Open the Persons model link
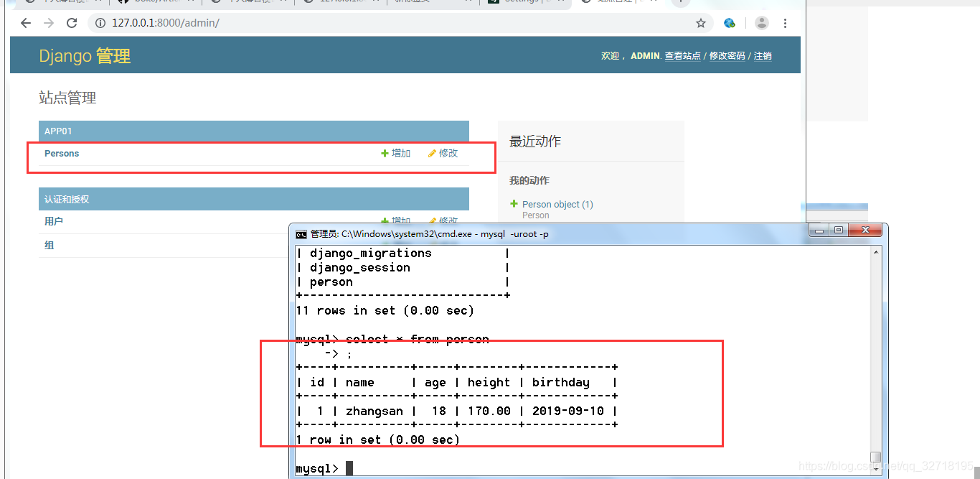980x479 pixels. pos(62,153)
